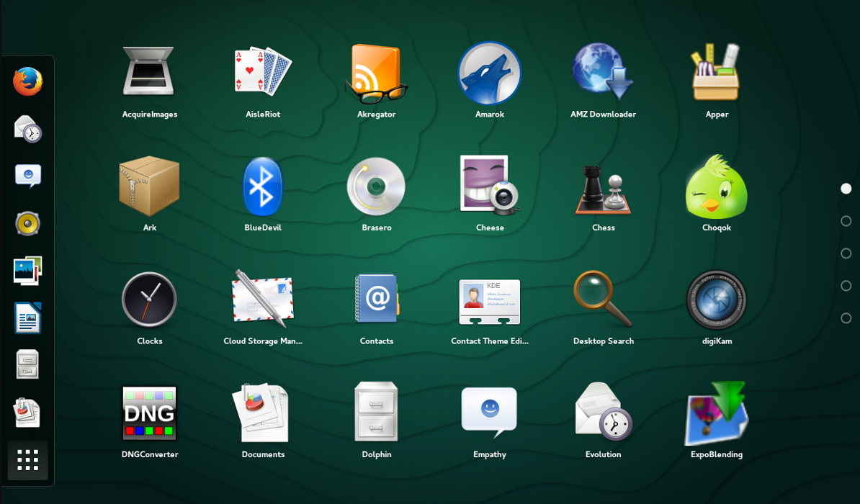Go to the third app page dot
Image resolution: width=860 pixels, height=504 pixels.
pyautogui.click(x=846, y=253)
